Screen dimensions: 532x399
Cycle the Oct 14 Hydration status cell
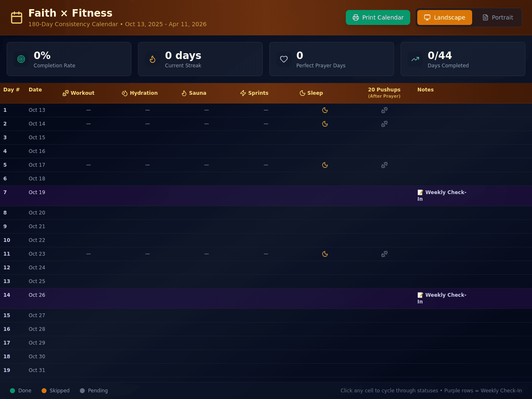148,124
